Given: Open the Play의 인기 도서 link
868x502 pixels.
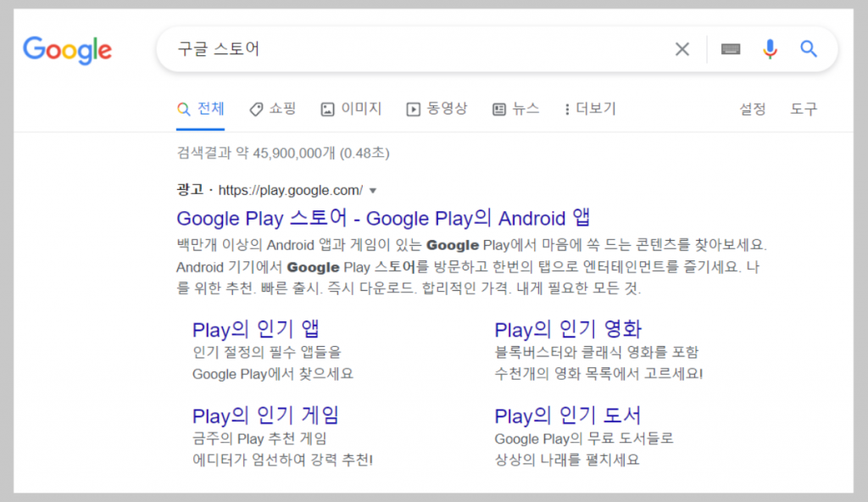Looking at the screenshot, I should click(x=568, y=416).
